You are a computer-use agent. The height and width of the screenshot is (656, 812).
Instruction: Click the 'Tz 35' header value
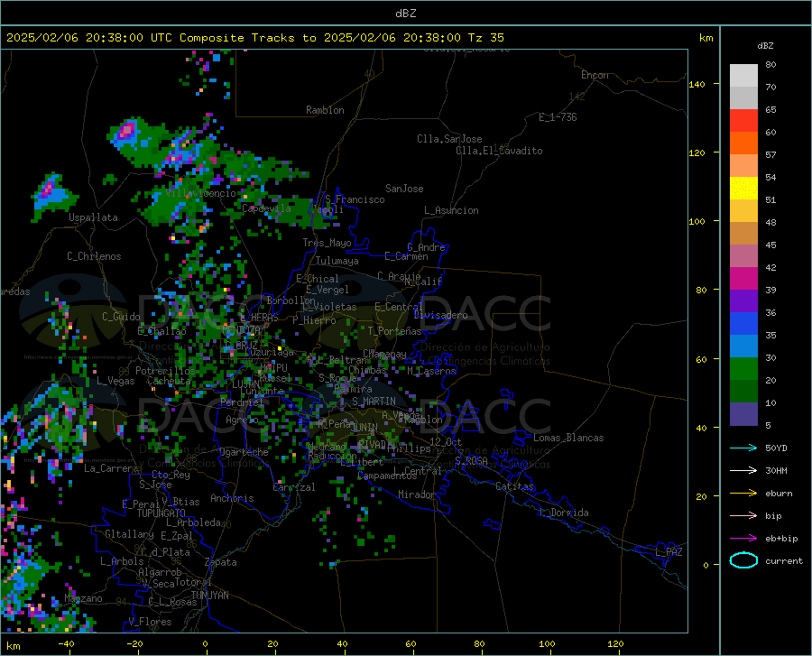(485, 38)
